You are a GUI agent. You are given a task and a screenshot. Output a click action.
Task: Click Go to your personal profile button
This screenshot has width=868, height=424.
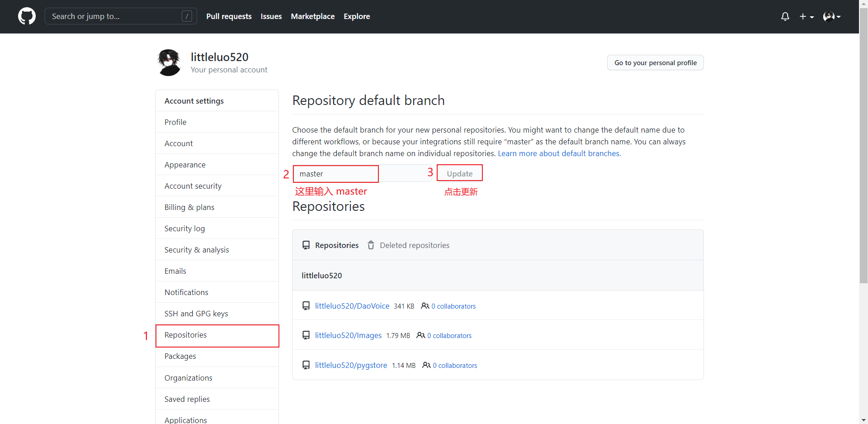(655, 63)
